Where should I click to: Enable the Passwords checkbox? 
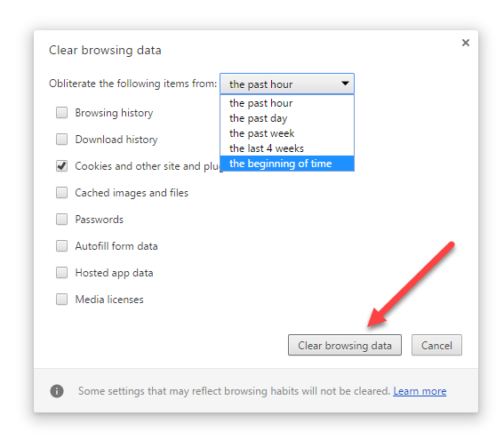(x=61, y=220)
